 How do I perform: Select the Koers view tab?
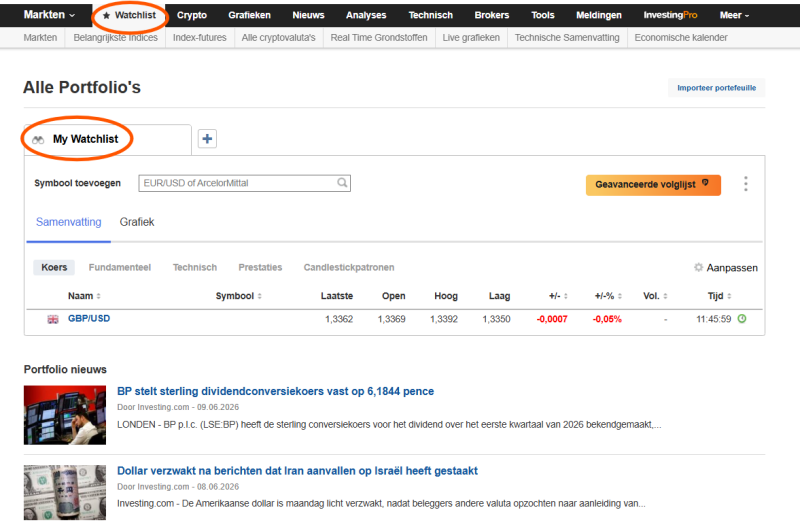[x=54, y=267]
